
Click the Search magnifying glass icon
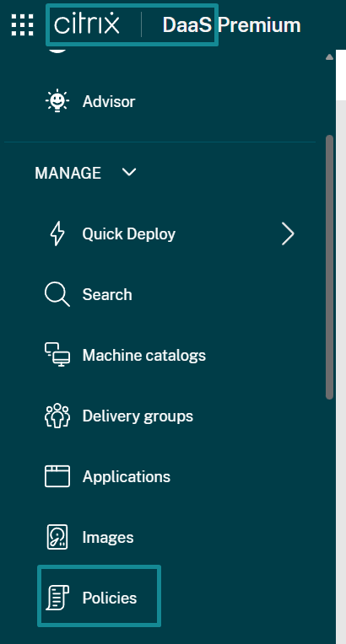(57, 295)
